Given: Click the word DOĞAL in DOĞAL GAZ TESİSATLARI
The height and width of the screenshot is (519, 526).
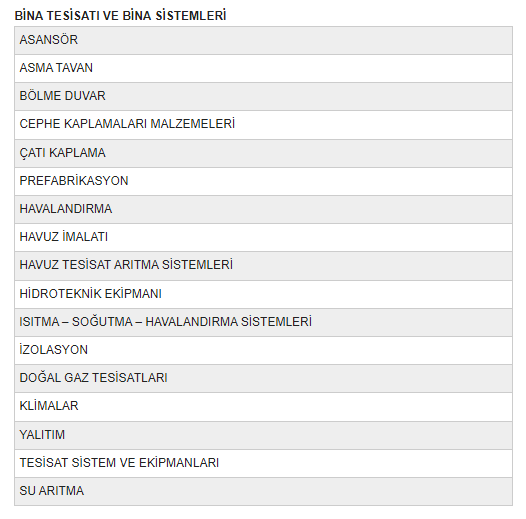Looking at the screenshot, I should tap(40, 377).
